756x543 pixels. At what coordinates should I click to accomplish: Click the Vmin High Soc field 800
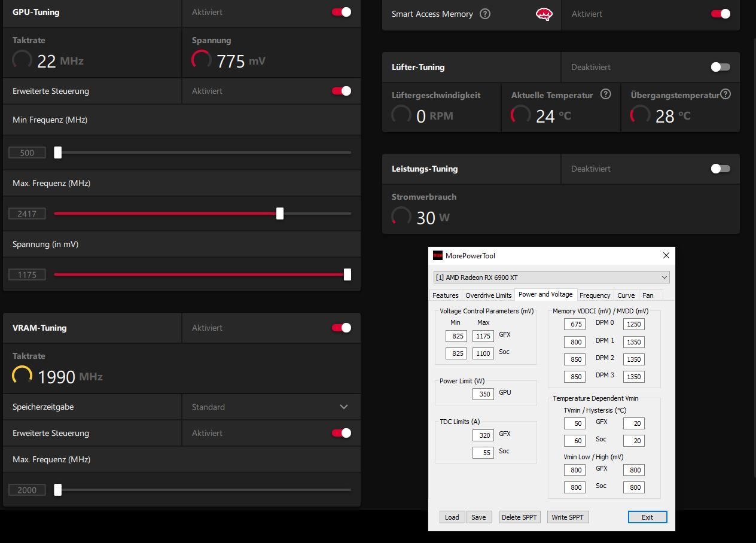click(634, 487)
